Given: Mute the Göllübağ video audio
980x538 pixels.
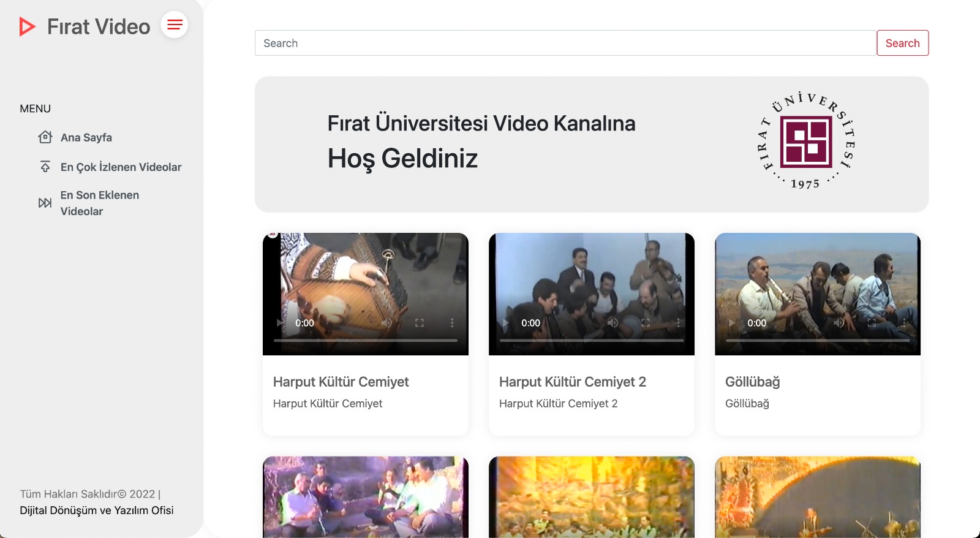Looking at the screenshot, I should [x=839, y=323].
